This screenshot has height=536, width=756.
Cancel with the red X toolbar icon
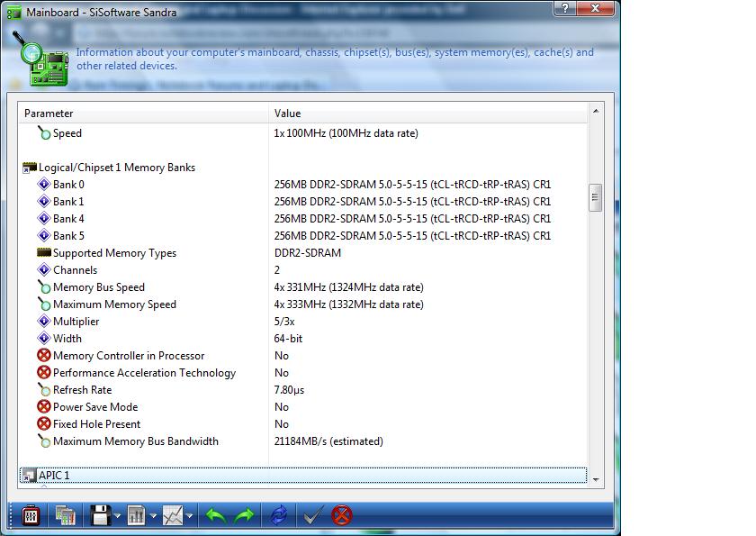click(342, 515)
